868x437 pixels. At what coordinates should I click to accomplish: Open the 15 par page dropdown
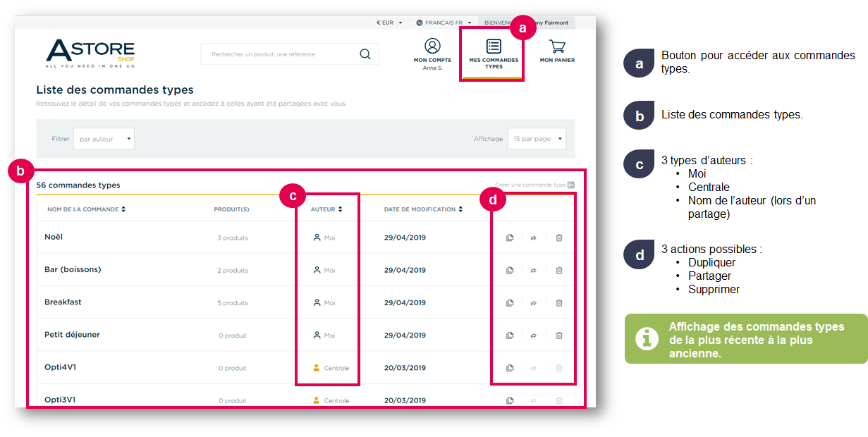coord(537,139)
